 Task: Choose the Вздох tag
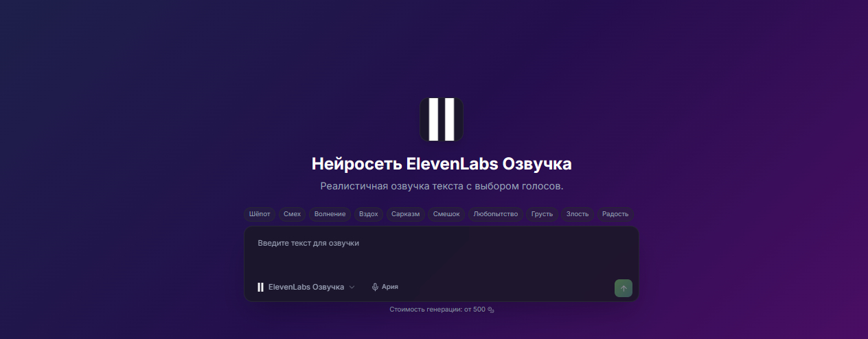click(369, 214)
